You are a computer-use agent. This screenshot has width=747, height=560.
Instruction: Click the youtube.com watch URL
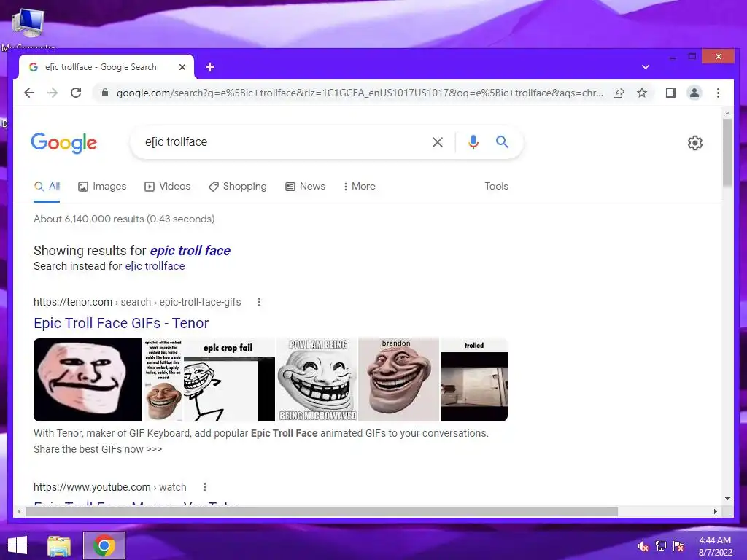(x=110, y=487)
